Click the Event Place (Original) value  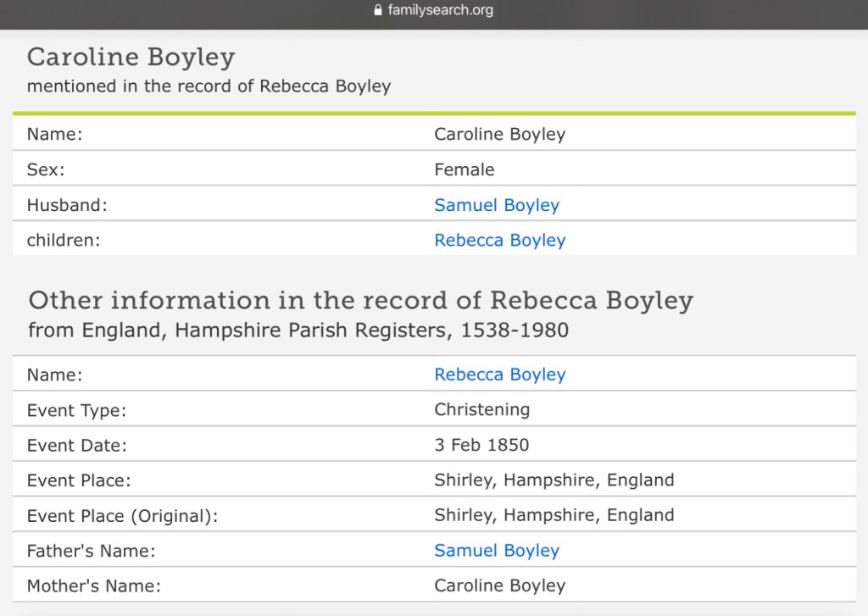pyautogui.click(x=554, y=515)
